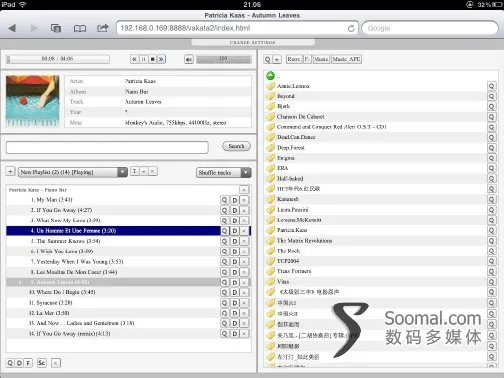Open the Dead Can Dance folder
Screen dimensions: 504x378
click(x=296, y=137)
